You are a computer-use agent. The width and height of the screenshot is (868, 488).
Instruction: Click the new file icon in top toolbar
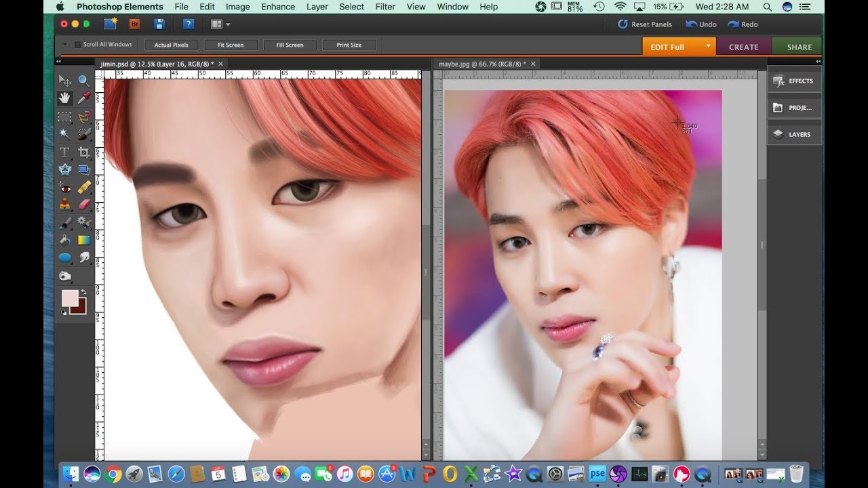110,24
